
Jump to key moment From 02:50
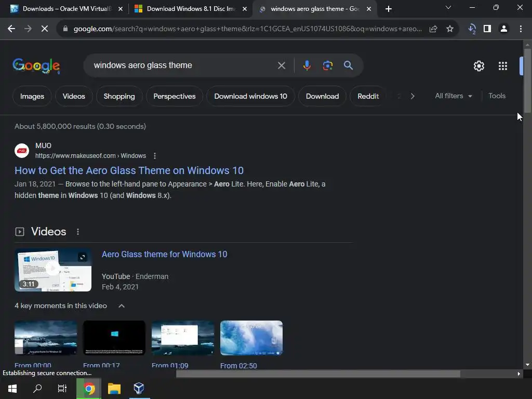click(x=251, y=338)
